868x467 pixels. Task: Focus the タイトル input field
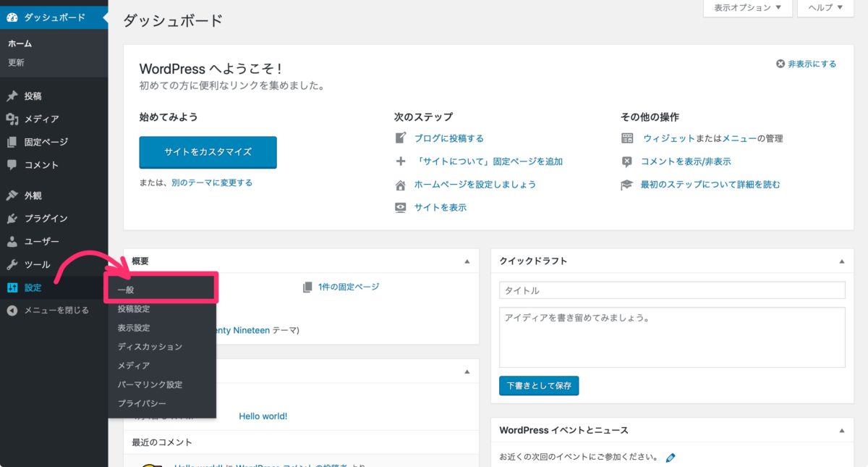(x=672, y=290)
